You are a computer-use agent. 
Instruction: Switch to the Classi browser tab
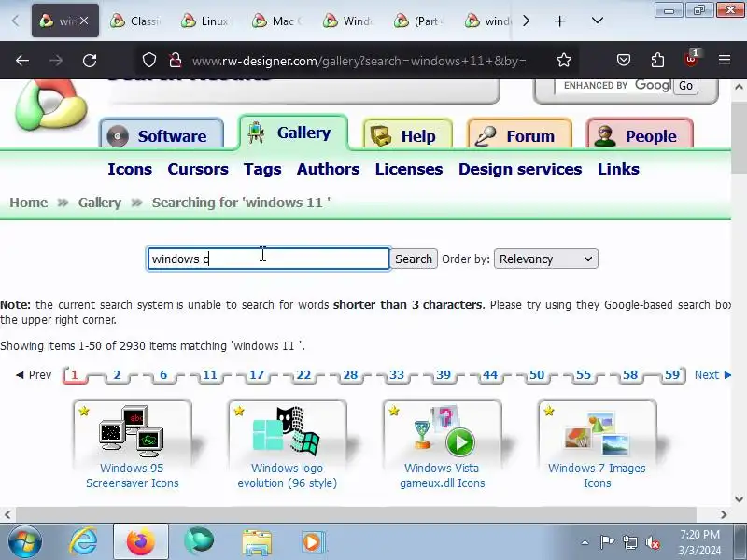pos(136,21)
